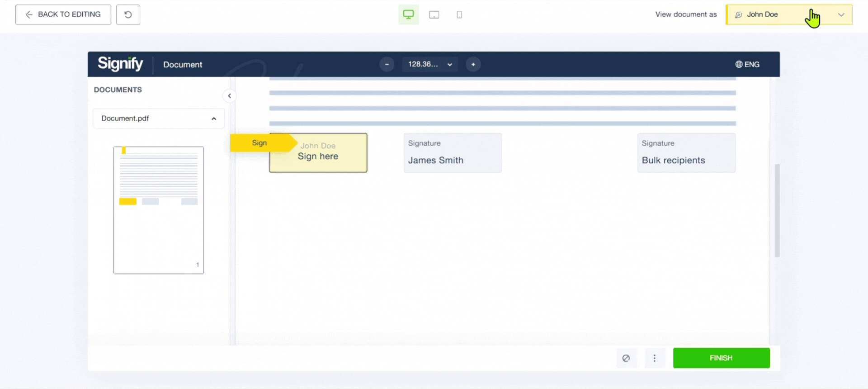Click the 'View document as' label

point(686,14)
